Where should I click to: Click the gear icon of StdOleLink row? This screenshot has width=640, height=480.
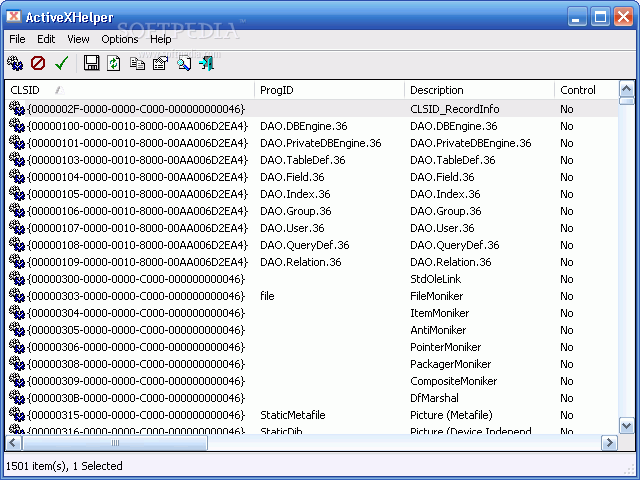(x=17, y=279)
